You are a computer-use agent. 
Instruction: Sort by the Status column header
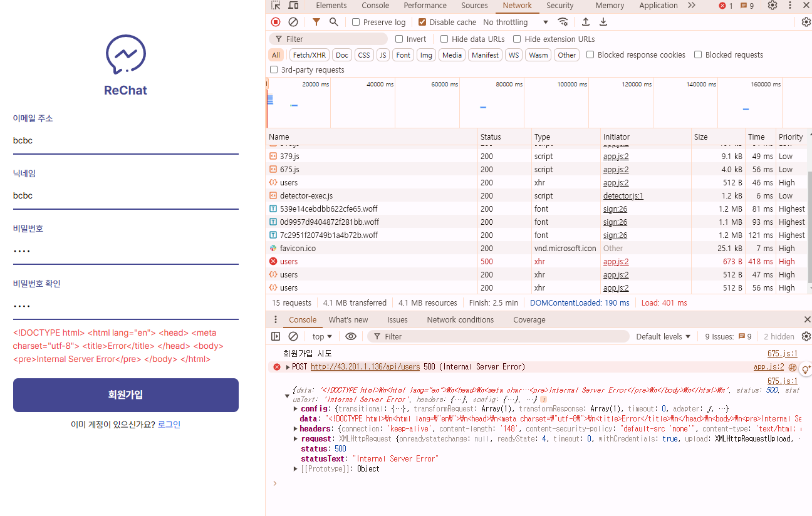coord(504,137)
